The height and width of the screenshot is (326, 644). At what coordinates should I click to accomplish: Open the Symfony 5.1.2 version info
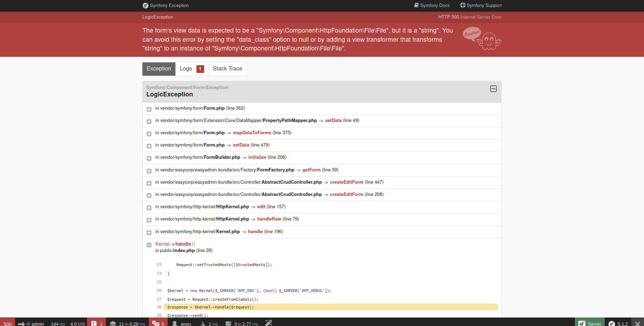pos(619,323)
